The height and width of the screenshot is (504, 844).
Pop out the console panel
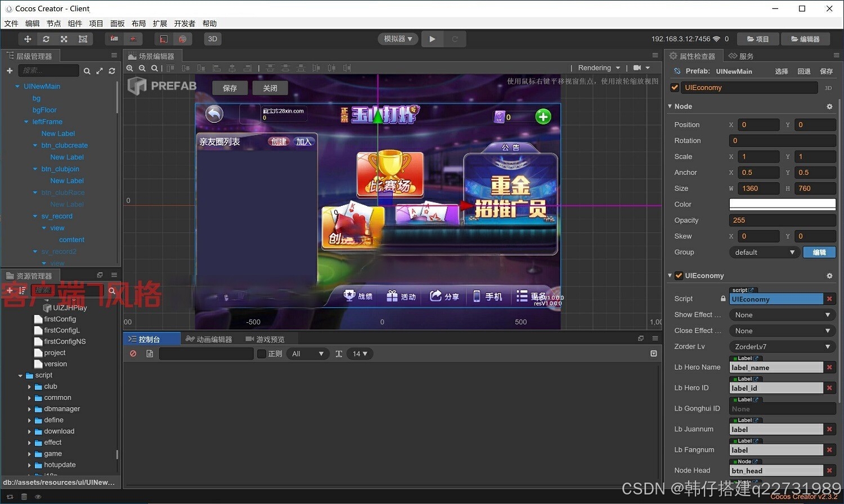click(640, 338)
